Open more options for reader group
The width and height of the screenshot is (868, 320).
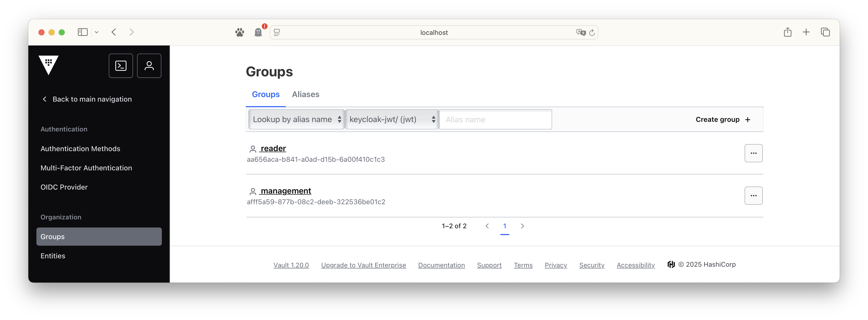pos(753,153)
